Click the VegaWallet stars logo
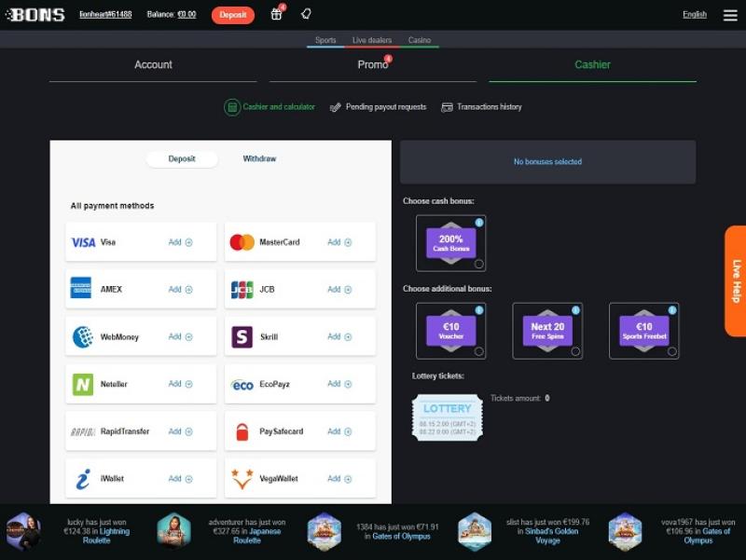The image size is (746, 560). coord(242,479)
